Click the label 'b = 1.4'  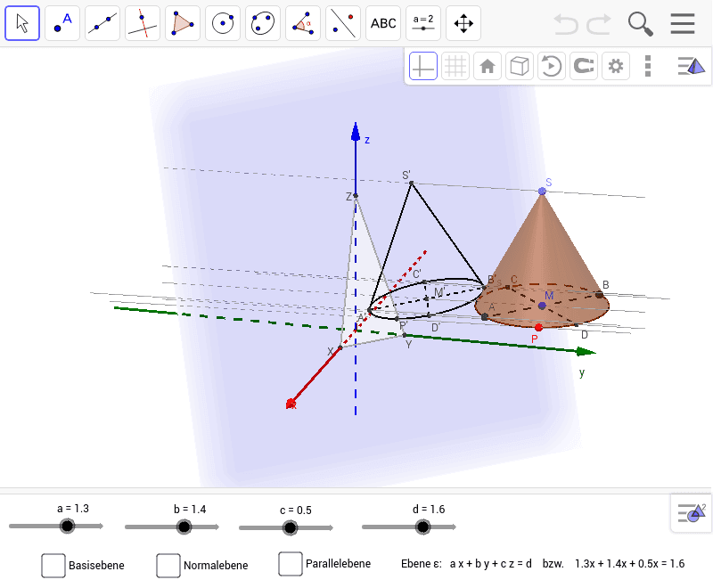[x=190, y=510]
